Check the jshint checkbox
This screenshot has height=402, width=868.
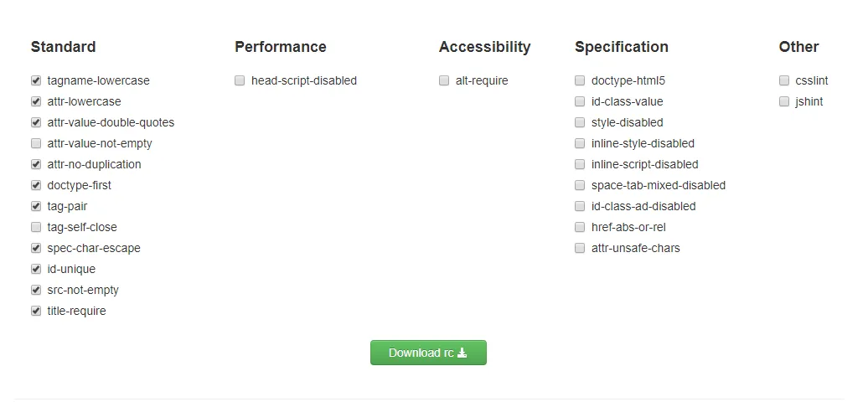click(x=784, y=102)
